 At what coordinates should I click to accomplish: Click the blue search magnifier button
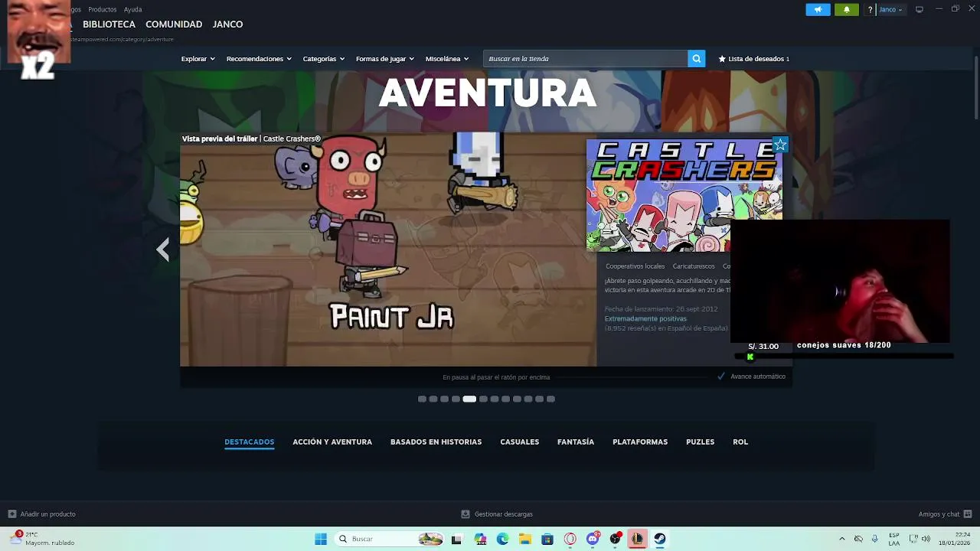[696, 58]
